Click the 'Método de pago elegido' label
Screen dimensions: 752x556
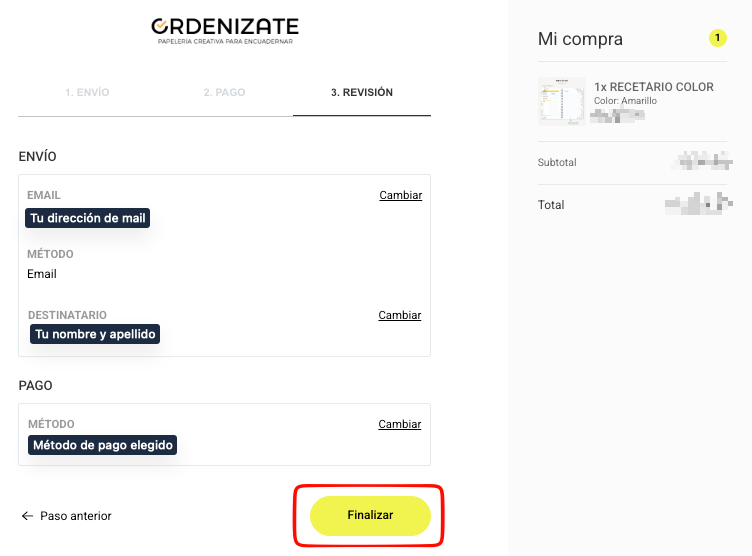[x=103, y=444]
